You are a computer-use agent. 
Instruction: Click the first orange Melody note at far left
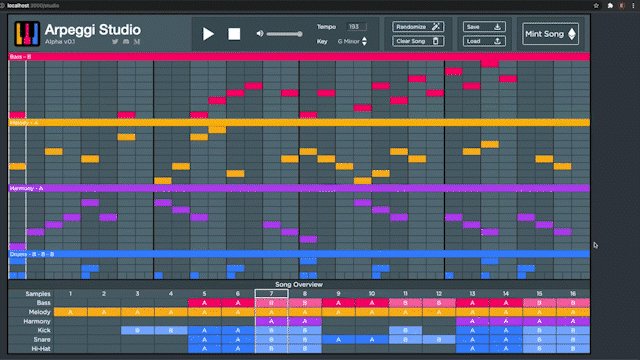pos(18,167)
